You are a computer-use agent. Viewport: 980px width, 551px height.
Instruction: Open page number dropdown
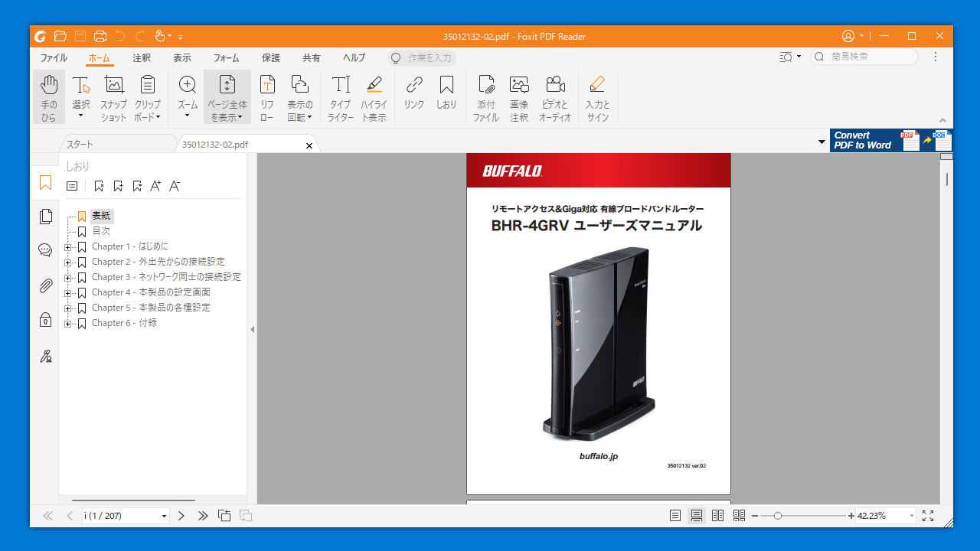(x=164, y=516)
